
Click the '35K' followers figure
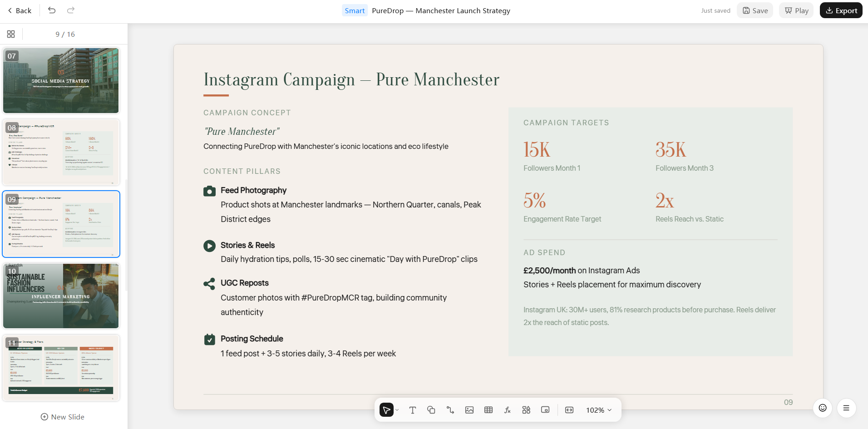(x=671, y=150)
